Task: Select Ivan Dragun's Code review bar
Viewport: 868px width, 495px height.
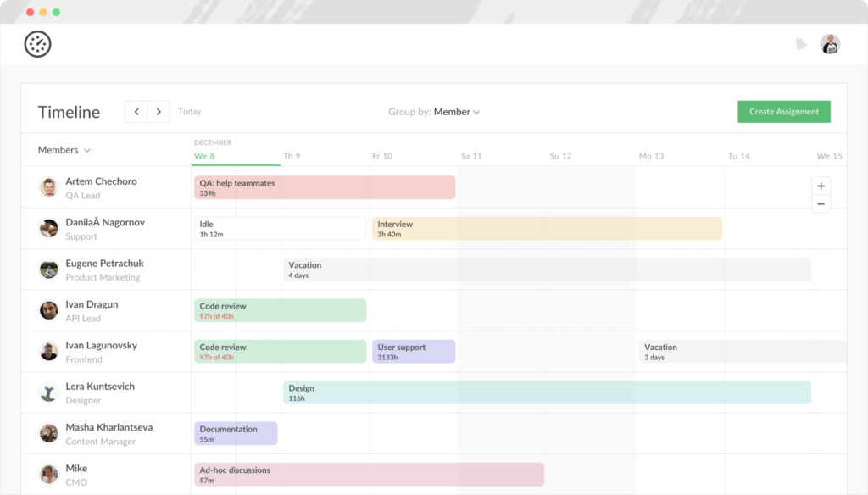Action: pyautogui.click(x=280, y=310)
